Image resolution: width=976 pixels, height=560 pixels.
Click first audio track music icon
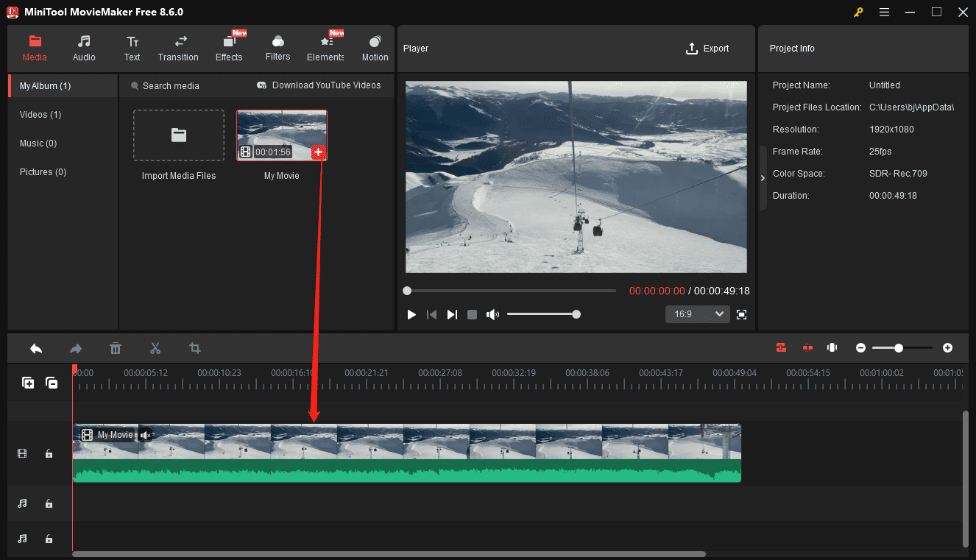coord(22,503)
